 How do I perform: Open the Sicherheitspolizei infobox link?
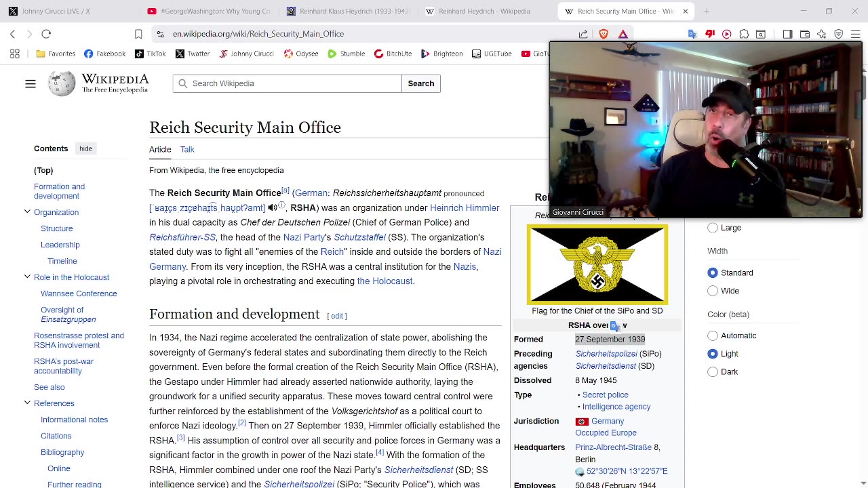606,354
